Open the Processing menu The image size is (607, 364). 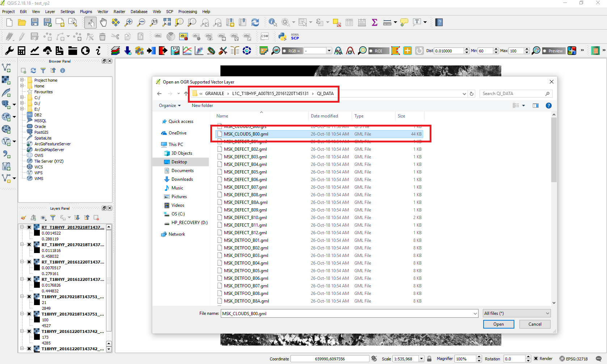tap(187, 12)
